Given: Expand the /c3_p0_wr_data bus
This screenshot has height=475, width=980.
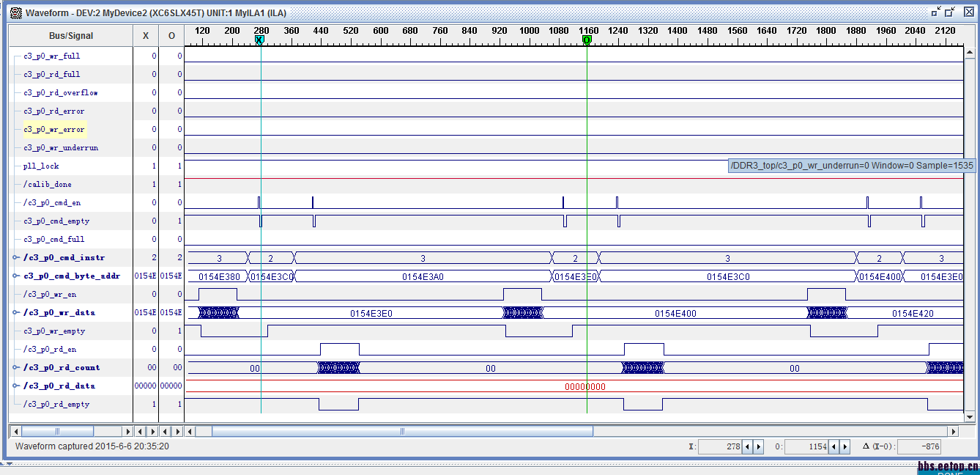Looking at the screenshot, I should pyautogui.click(x=16, y=313).
